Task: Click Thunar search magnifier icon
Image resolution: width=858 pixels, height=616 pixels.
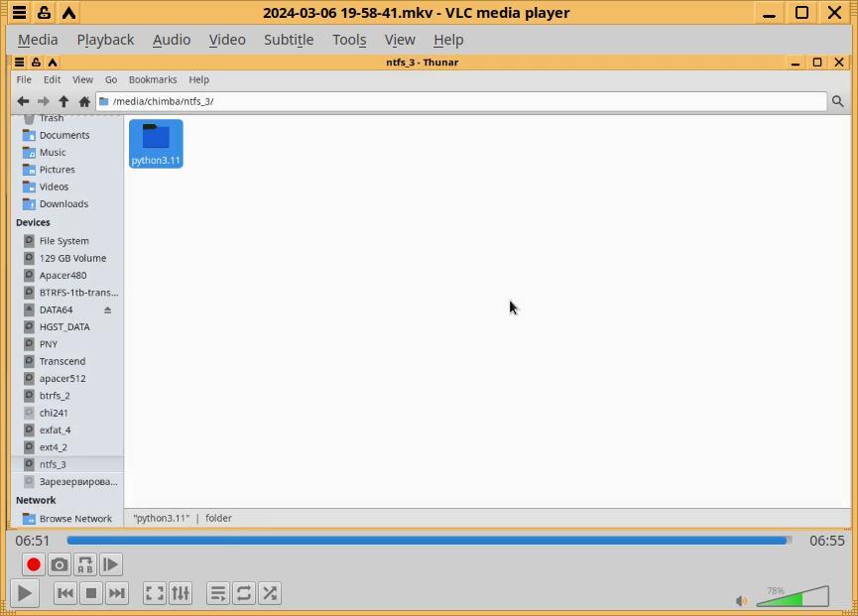Action: [837, 101]
